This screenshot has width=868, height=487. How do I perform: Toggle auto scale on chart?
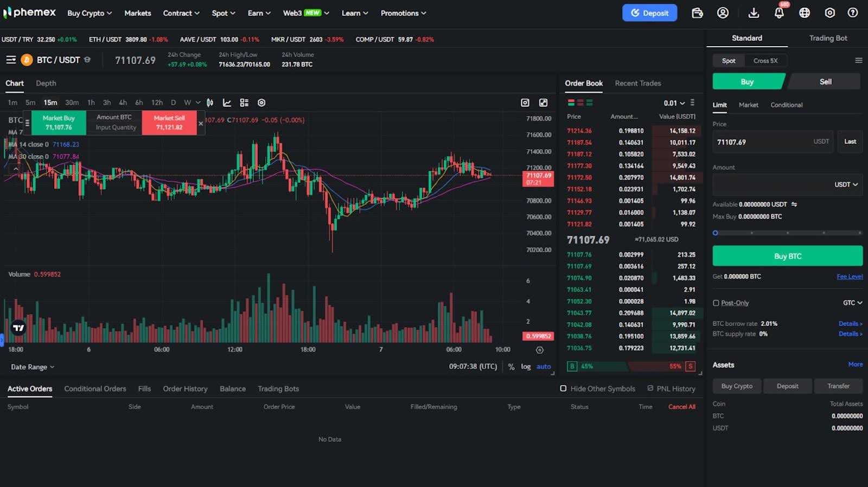(544, 367)
